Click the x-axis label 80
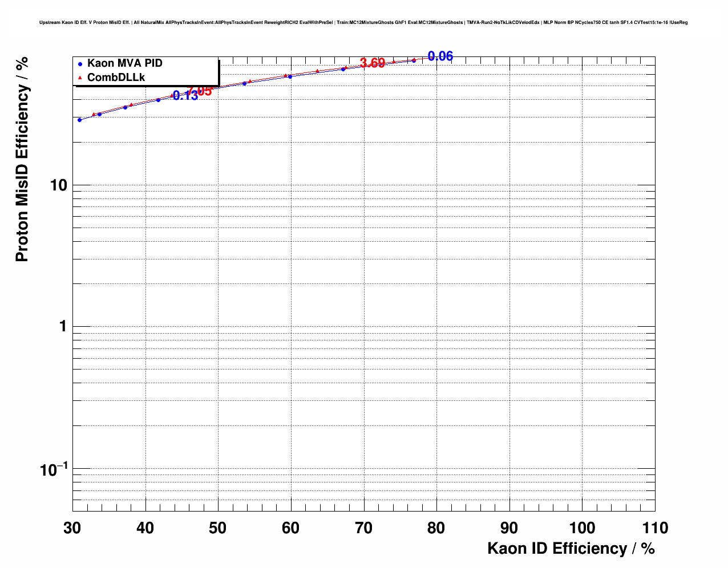Image resolution: width=728 pixels, height=568 pixels. coord(436,528)
